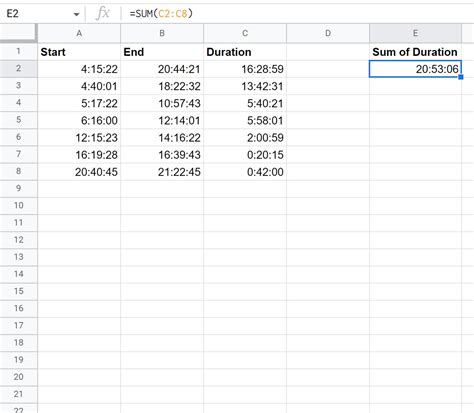Select the cell with end time 18:22:32
Viewport: 474px width, 413px height.
162,86
